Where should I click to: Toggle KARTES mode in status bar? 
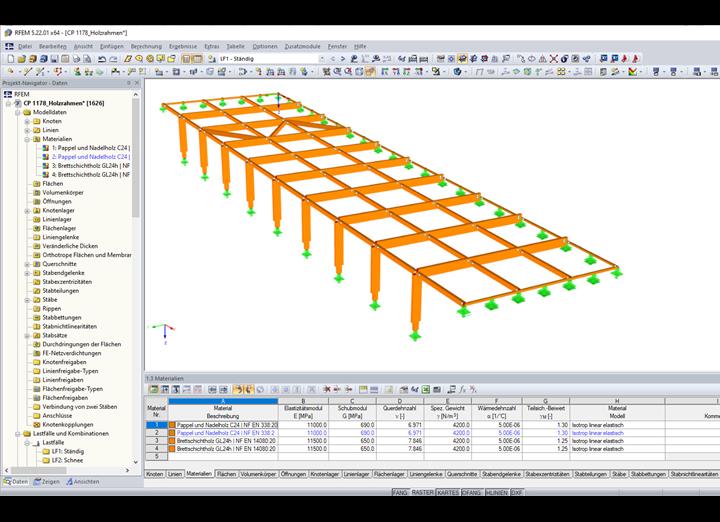(448, 492)
